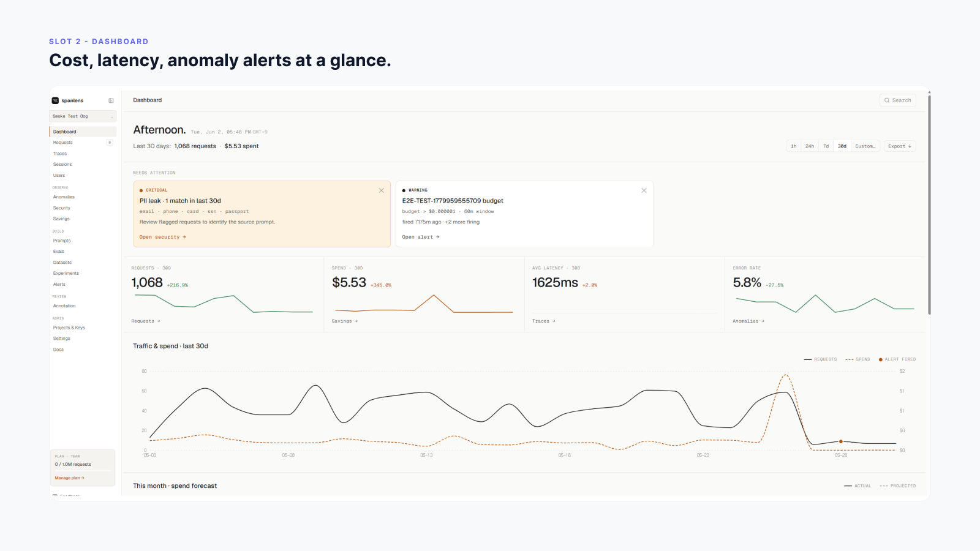Viewport: 980px width, 551px height.
Task: Open the Export menu
Action: pyautogui.click(x=900, y=146)
